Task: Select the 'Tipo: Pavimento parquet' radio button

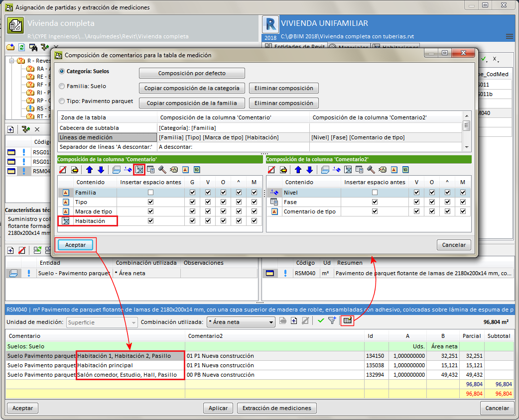Action: pyautogui.click(x=62, y=101)
